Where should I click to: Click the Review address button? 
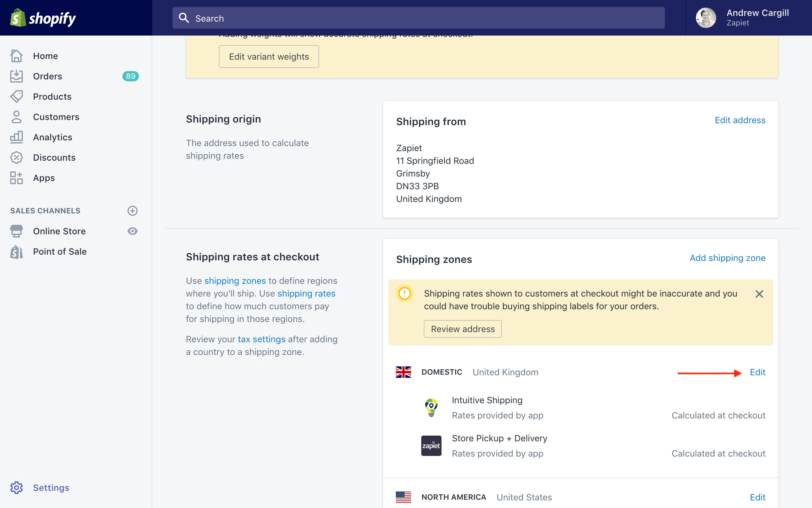coord(463,329)
